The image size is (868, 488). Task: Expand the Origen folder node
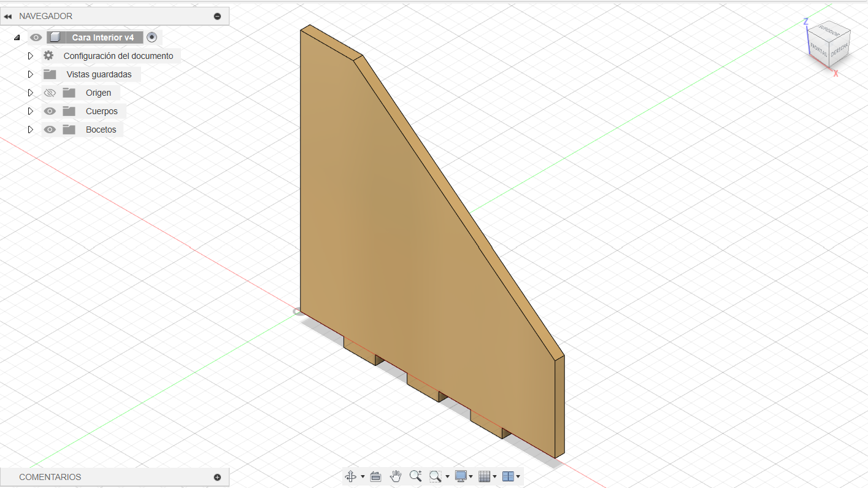tap(30, 93)
